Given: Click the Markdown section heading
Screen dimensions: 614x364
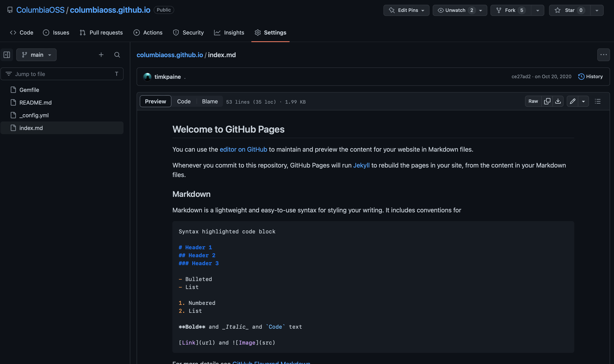Looking at the screenshot, I should pos(191,194).
